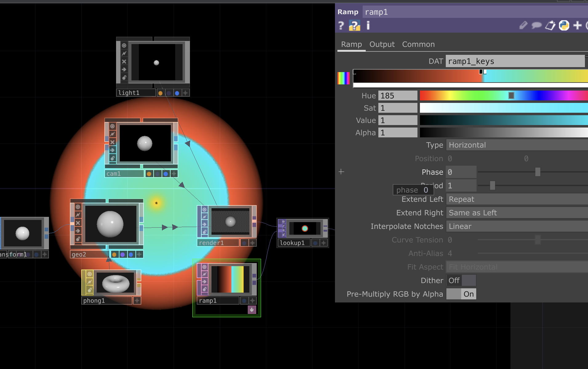The image size is (588, 369).
Task: Toggle the viewer flag on ramp1 node
Action: [204, 267]
